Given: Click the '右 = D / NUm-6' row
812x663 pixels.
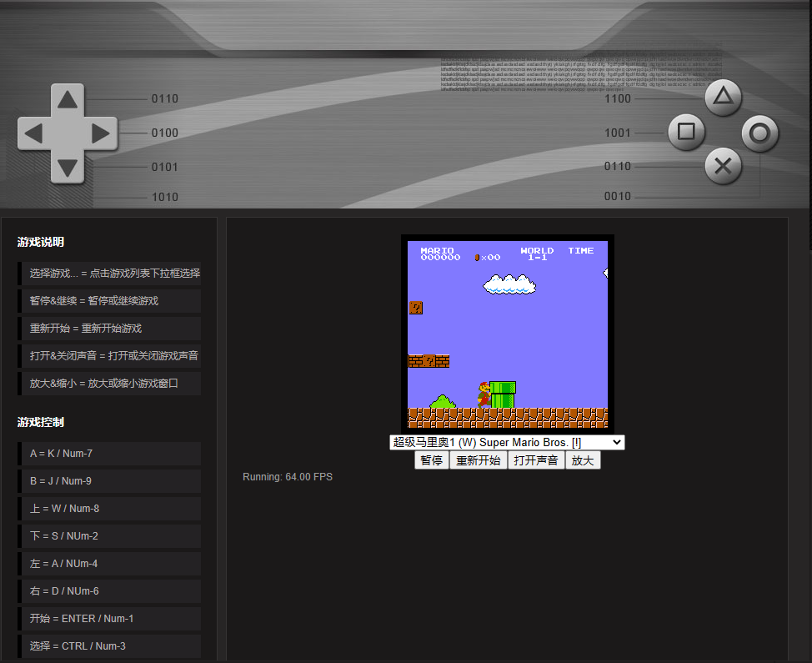Looking at the screenshot, I should [109, 591].
